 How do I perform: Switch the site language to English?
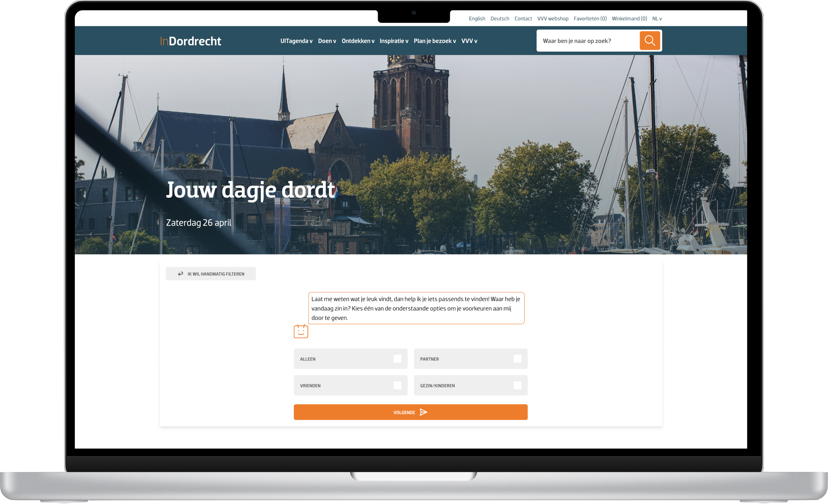click(477, 19)
